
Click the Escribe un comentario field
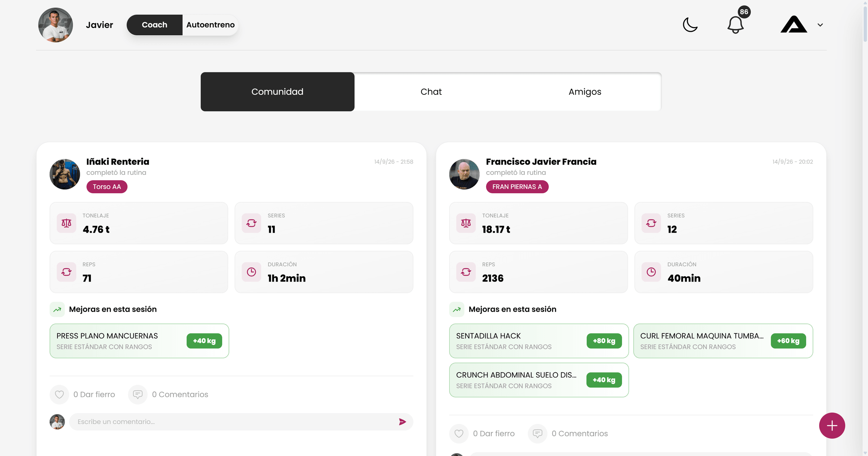(233, 422)
